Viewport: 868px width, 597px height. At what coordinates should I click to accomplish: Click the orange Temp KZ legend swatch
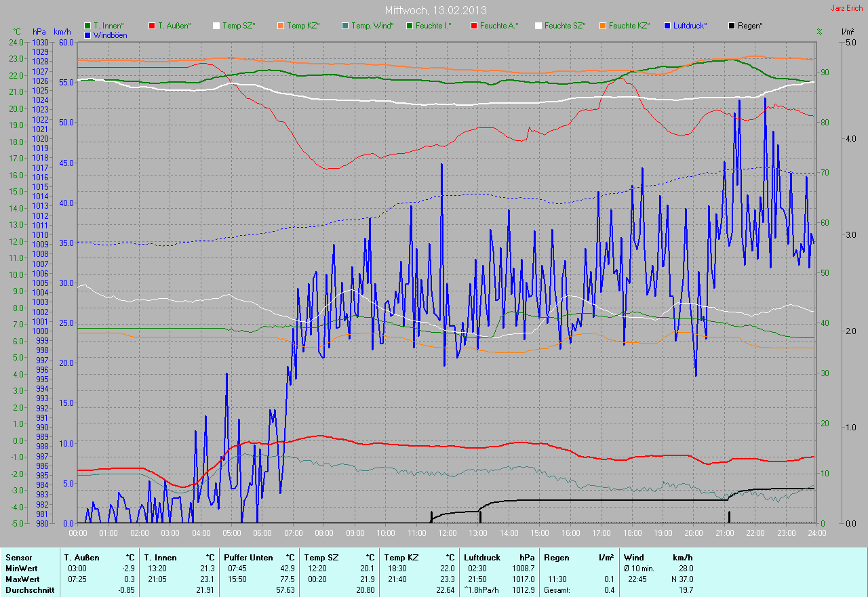281,26
